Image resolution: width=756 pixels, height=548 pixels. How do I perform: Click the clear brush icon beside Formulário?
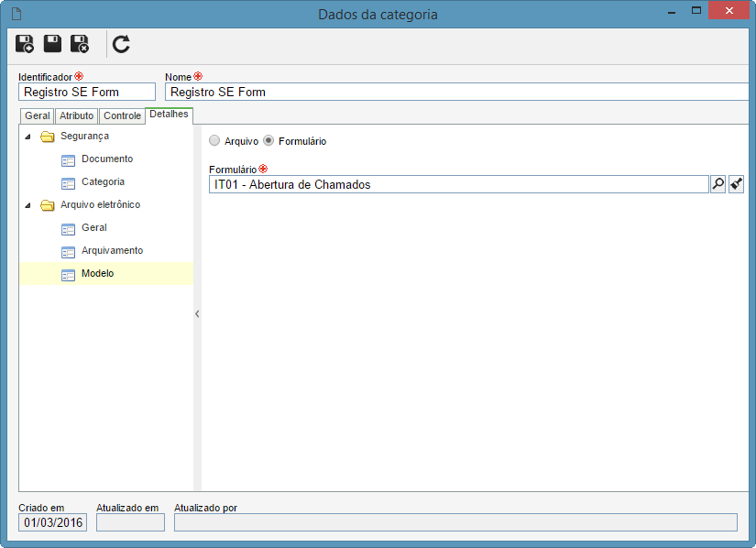[736, 183]
